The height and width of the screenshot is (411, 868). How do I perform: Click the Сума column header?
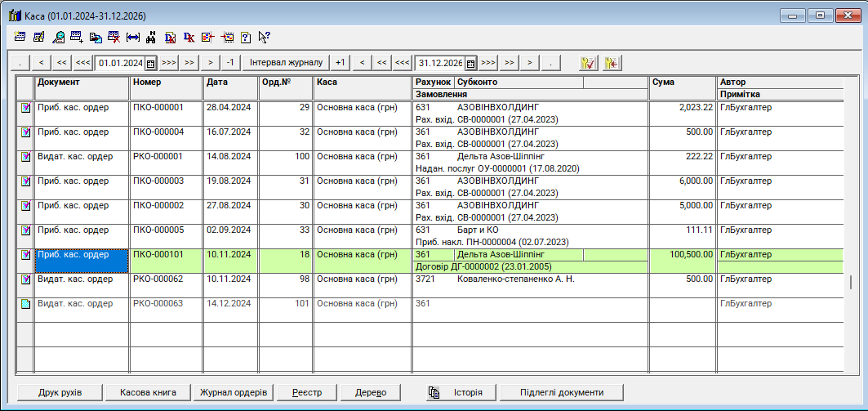pos(682,83)
